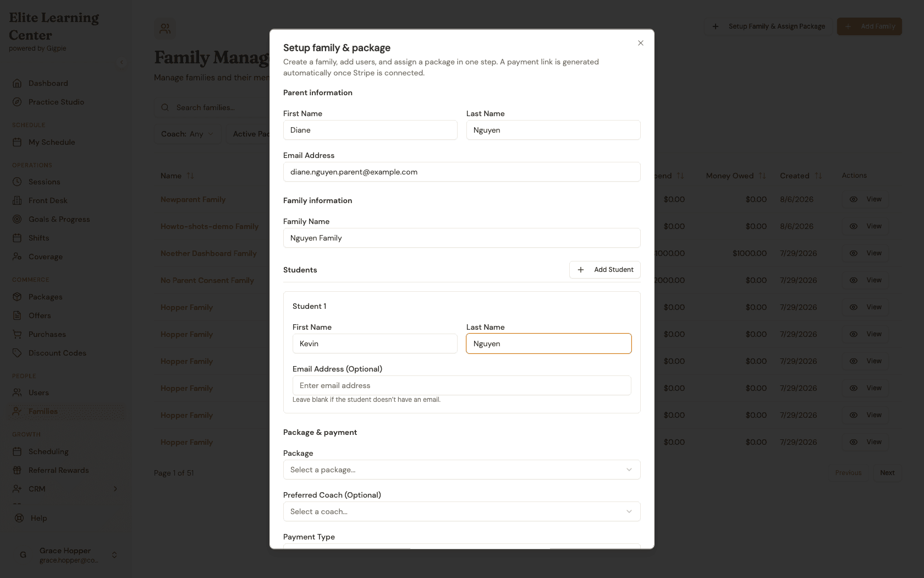Focus the student optional Email Address field
The image size is (924, 578).
[462, 385]
